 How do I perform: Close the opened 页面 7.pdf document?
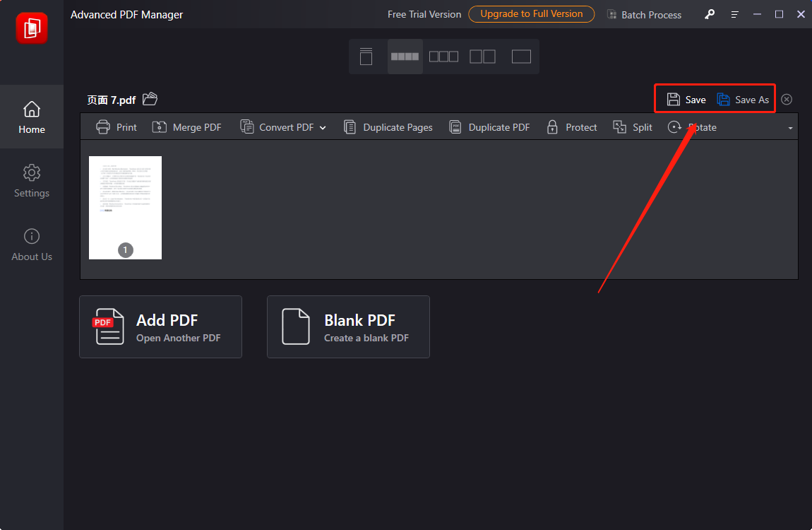coord(786,100)
